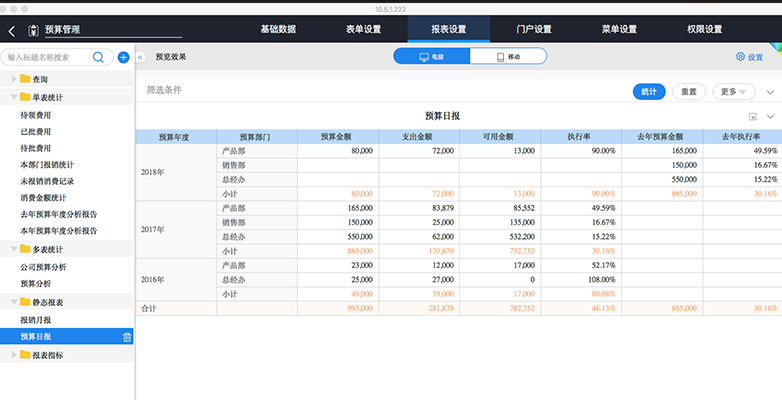Click the 统计 button

pos(649,92)
